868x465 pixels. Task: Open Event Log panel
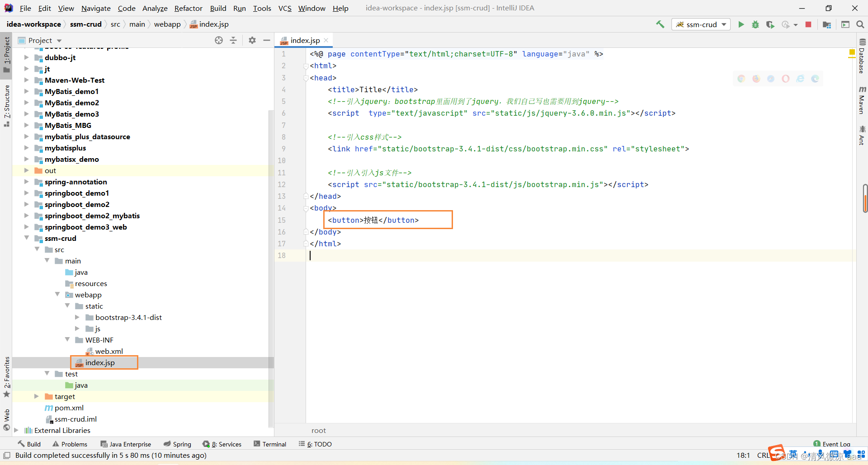(x=832, y=444)
